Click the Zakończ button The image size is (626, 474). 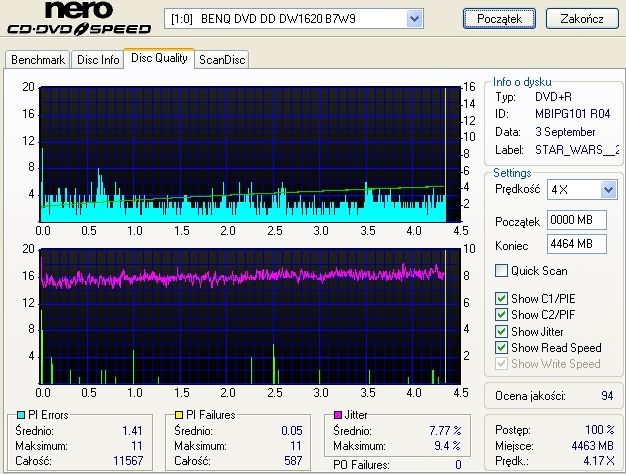(582, 19)
